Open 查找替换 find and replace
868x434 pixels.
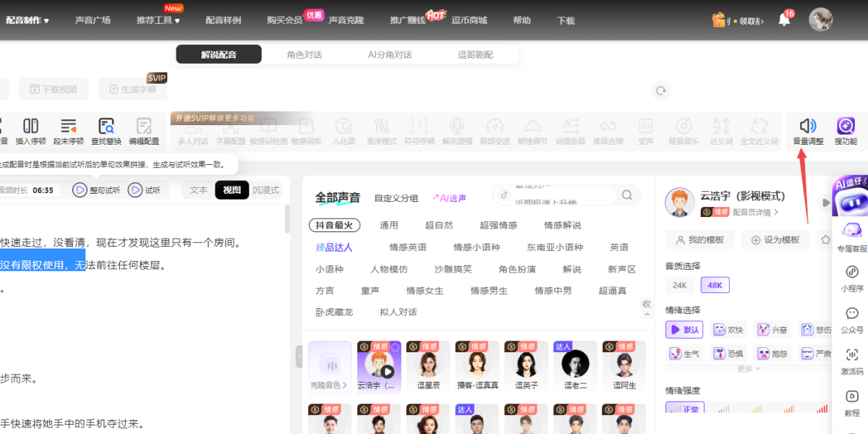pyautogui.click(x=106, y=131)
